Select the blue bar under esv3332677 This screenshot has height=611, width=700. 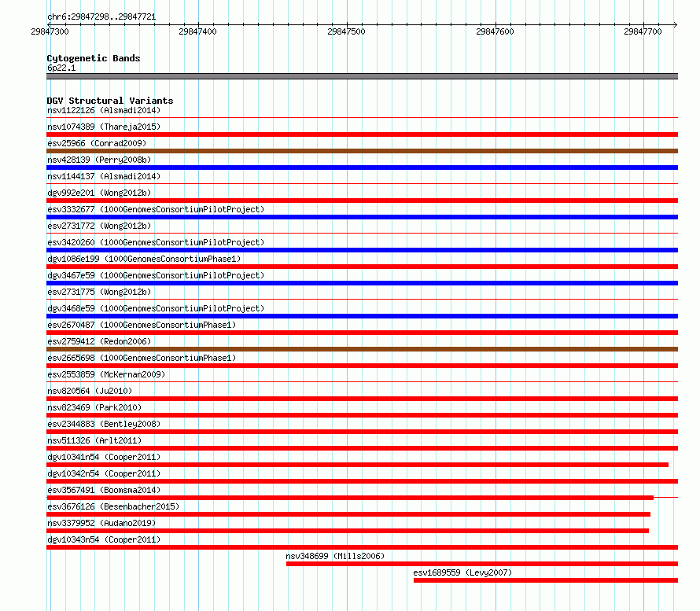tap(362, 217)
